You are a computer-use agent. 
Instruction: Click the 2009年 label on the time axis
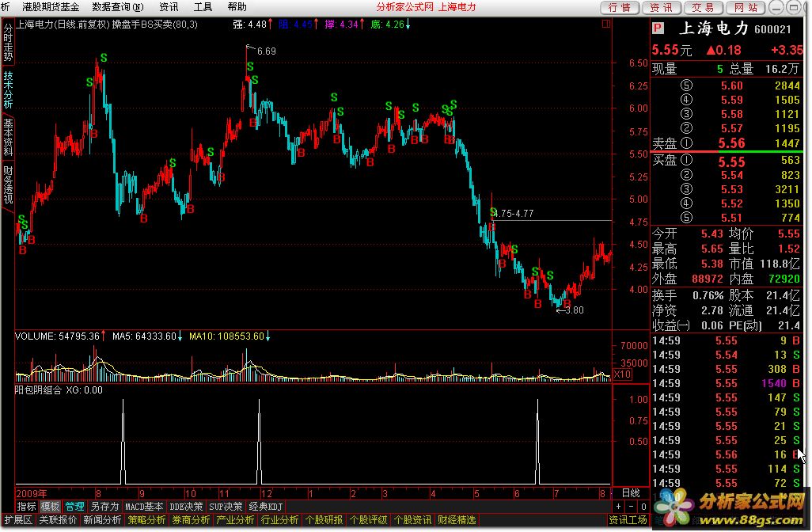point(31,494)
